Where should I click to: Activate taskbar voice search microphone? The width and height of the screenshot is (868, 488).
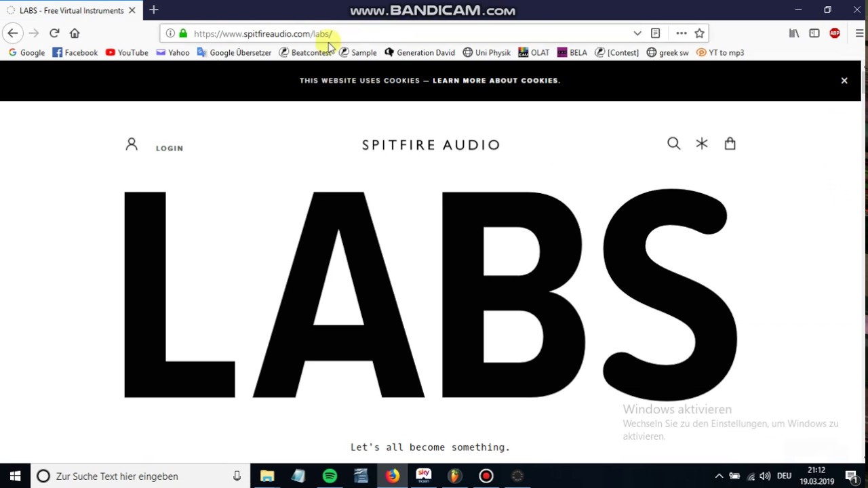pos(237,476)
